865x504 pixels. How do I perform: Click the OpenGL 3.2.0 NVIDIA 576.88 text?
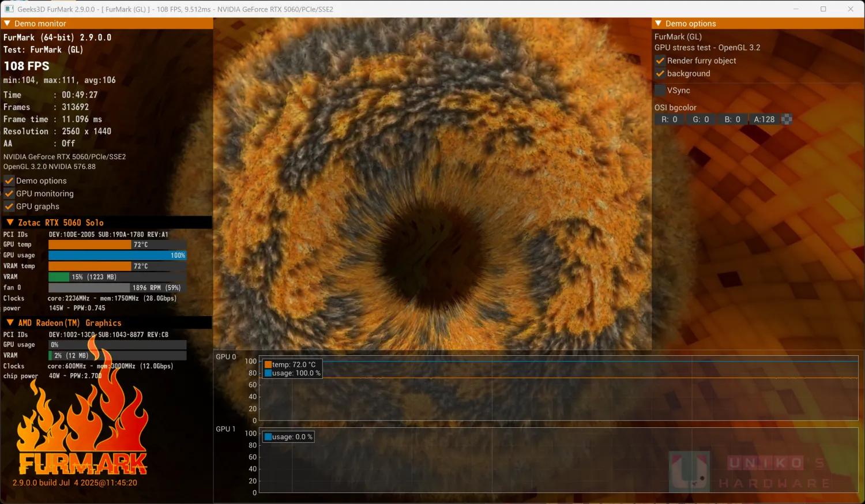[50, 167]
